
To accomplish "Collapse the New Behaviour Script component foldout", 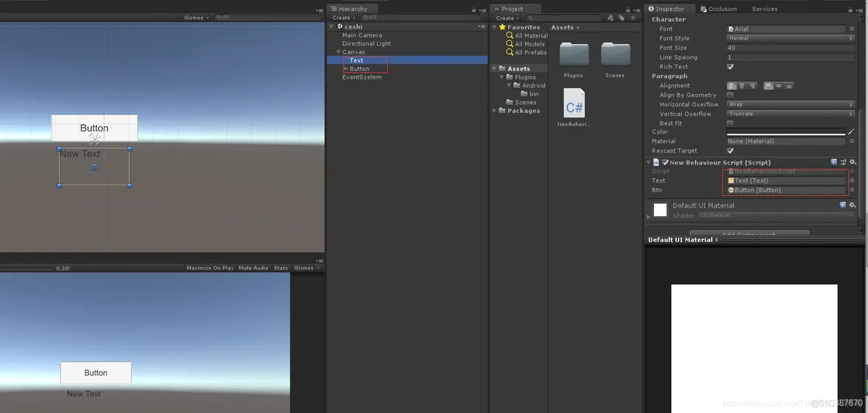I will tap(648, 162).
